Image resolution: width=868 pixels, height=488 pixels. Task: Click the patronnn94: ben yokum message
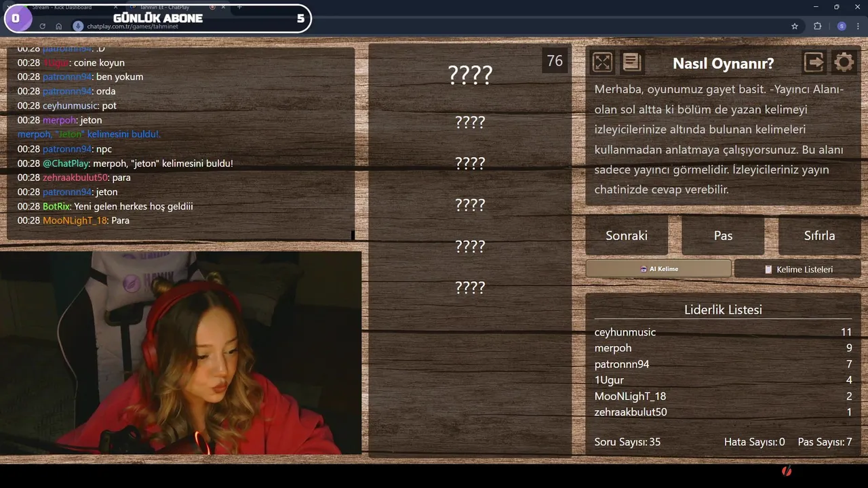pyautogui.click(x=80, y=77)
